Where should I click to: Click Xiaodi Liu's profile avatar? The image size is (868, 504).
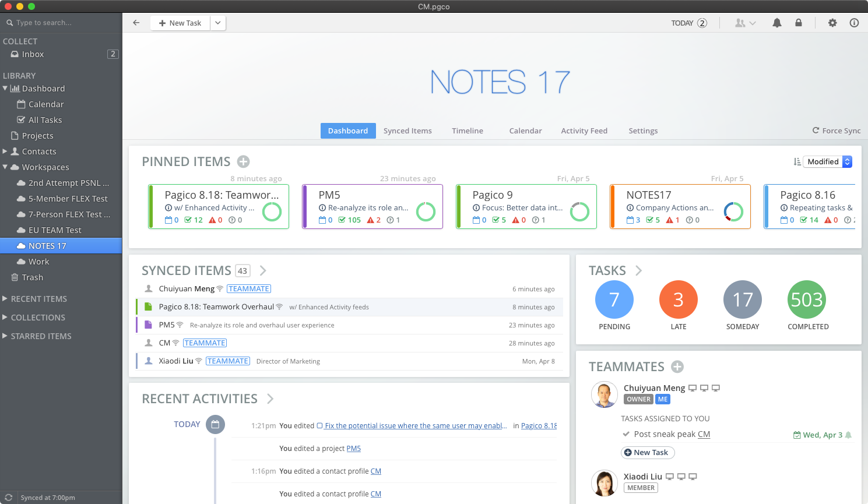[605, 483]
